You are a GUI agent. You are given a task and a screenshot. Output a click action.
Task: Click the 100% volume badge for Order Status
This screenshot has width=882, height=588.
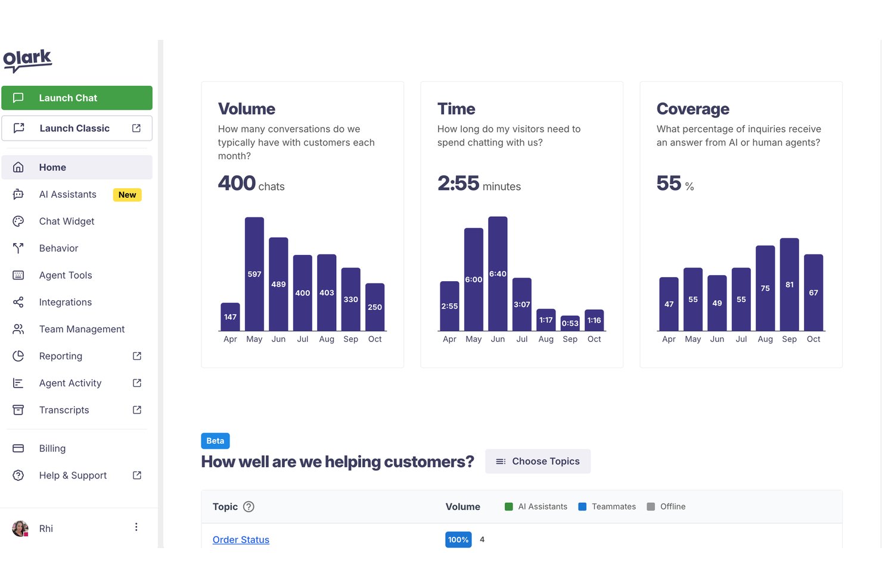(458, 540)
